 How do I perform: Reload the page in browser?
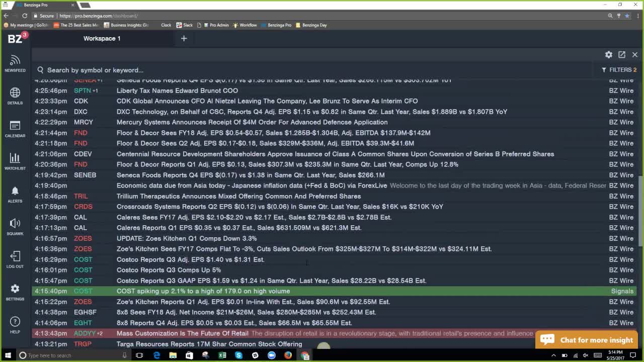[x=24, y=16]
